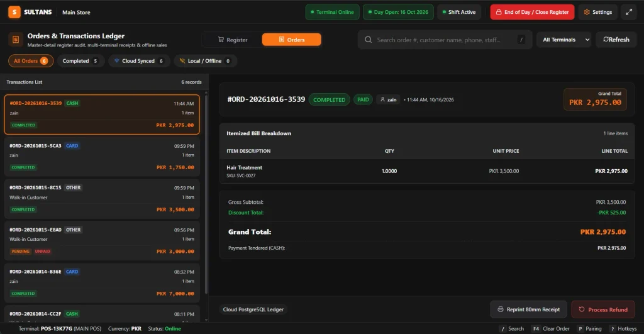
Task: Switch to the Register tab
Action: 233,40
